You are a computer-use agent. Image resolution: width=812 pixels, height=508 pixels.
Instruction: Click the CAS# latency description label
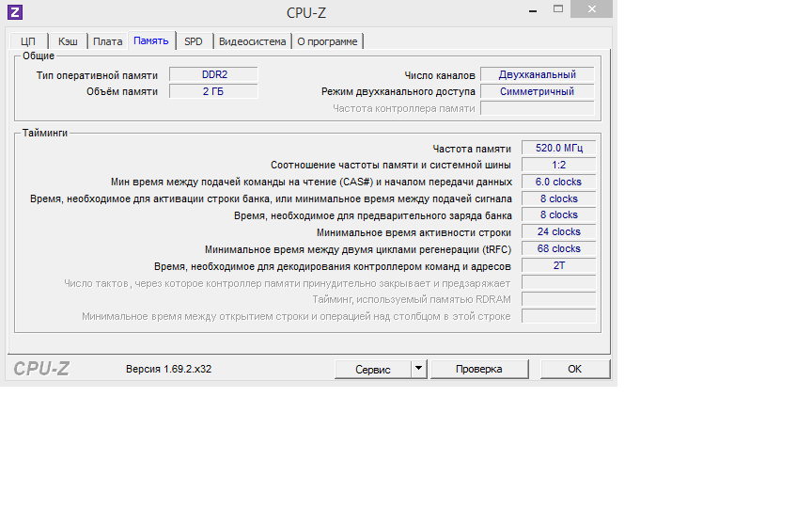click(x=311, y=183)
